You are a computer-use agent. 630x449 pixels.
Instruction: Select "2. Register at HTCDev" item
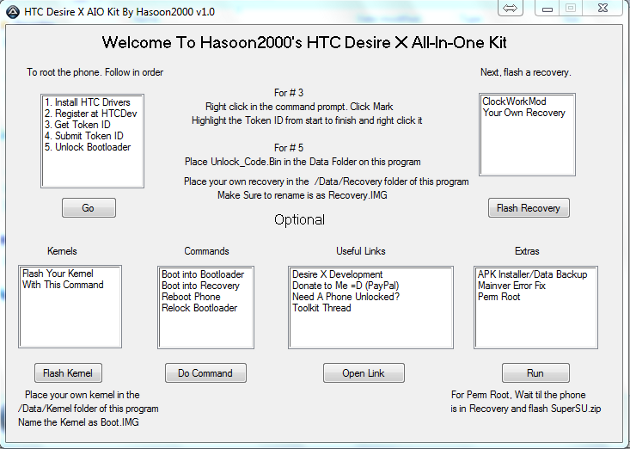tap(91, 113)
